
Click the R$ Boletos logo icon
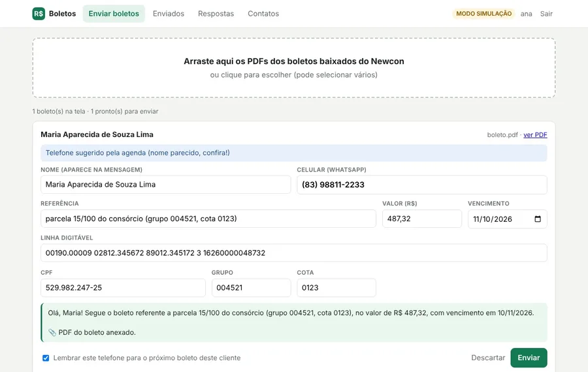(x=39, y=14)
